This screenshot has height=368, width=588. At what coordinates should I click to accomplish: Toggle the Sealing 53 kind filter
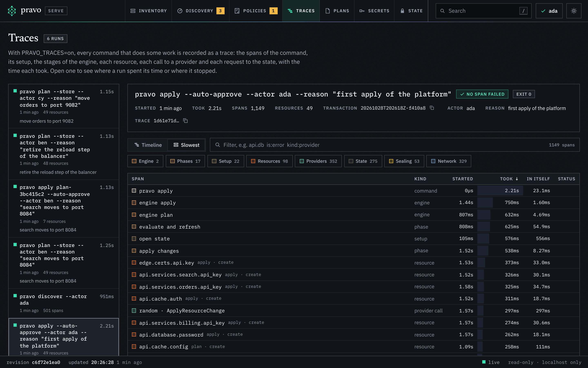point(404,161)
